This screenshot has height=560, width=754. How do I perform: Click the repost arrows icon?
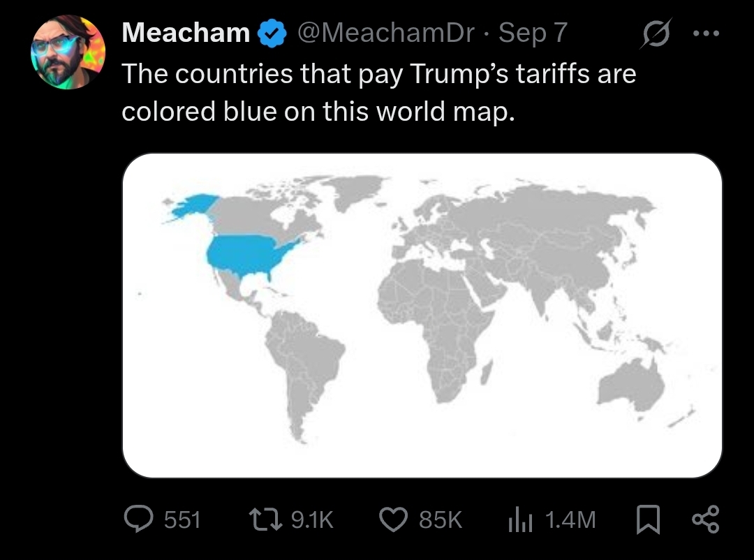pos(267,519)
